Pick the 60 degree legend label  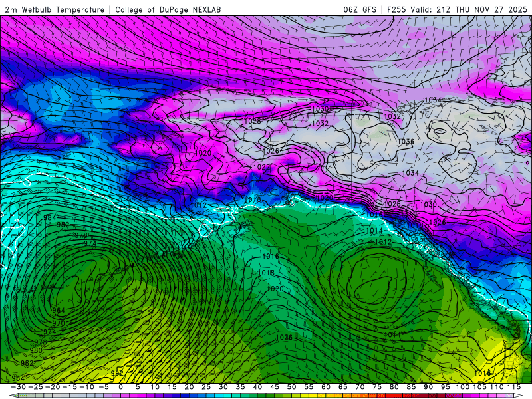tap(326, 387)
